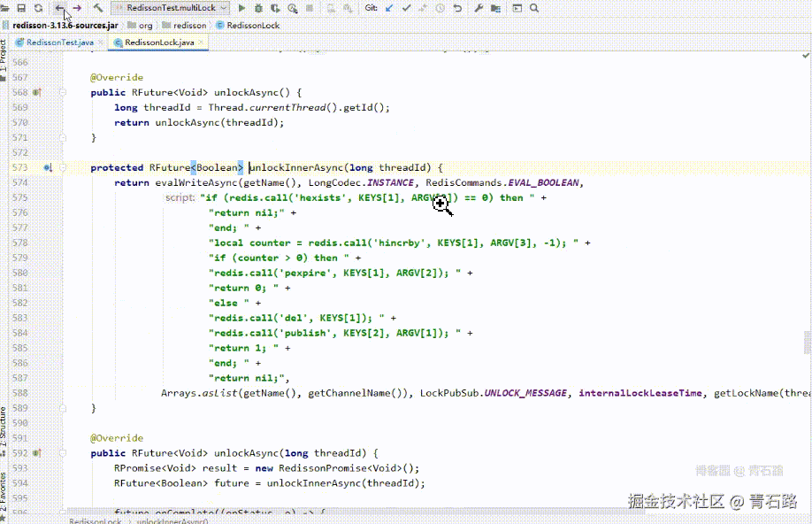Start debugging with the bug icon
This screenshot has width=812, height=524.
point(258,8)
